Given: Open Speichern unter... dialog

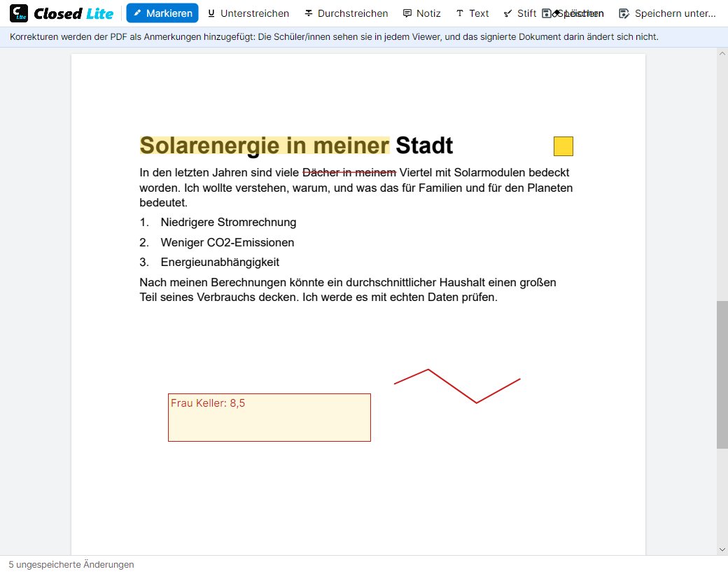Looking at the screenshot, I should (x=667, y=13).
